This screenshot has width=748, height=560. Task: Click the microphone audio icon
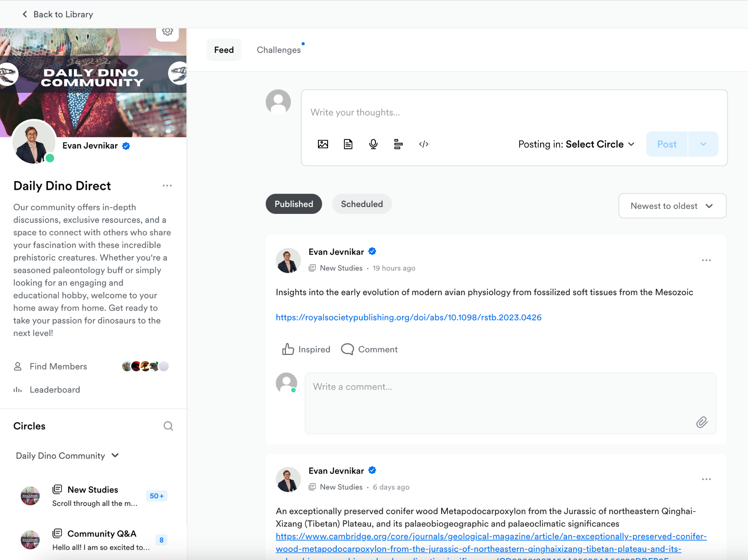click(x=373, y=144)
